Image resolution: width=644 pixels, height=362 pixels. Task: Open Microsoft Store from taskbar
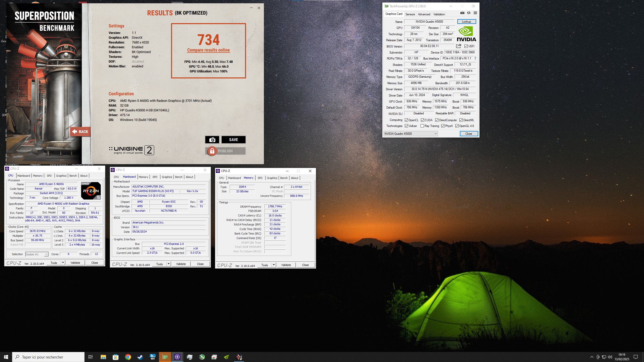pos(115,357)
